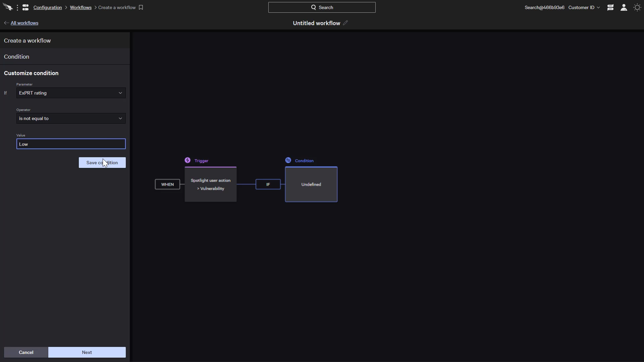Screen dimensions: 644x362
Task: Click the Value input field showing Low
Action: 71,144
